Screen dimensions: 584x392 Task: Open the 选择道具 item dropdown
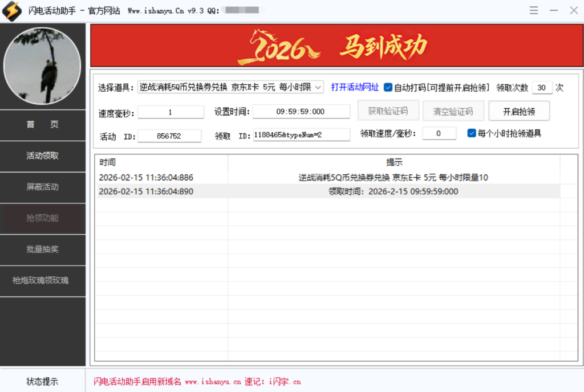(317, 87)
